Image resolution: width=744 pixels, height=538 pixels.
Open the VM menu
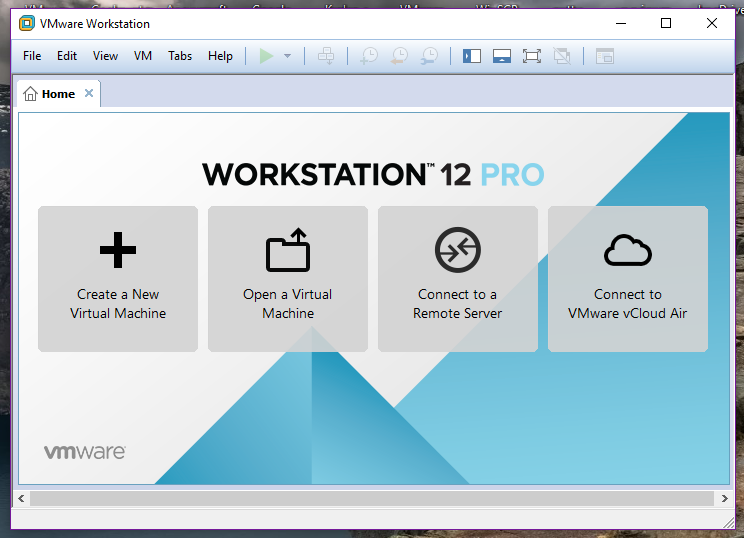pos(143,56)
